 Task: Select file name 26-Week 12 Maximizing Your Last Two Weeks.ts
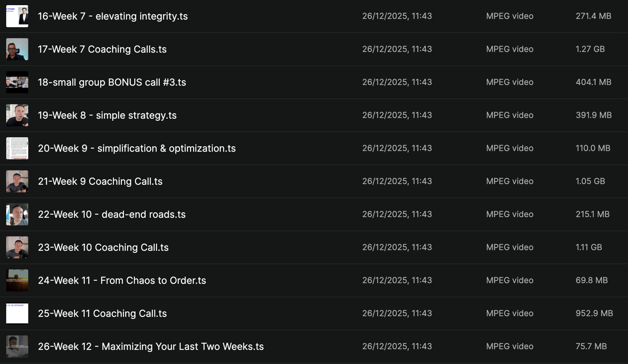151,346
